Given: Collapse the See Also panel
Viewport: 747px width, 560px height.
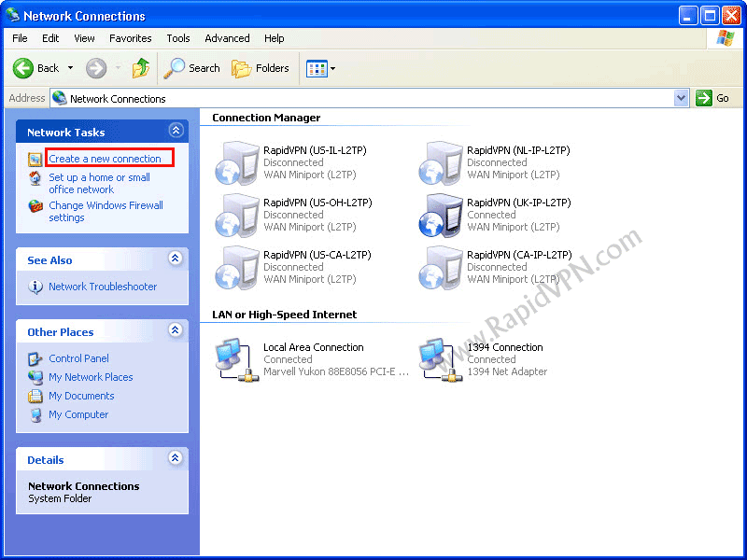Looking at the screenshot, I should [x=176, y=259].
